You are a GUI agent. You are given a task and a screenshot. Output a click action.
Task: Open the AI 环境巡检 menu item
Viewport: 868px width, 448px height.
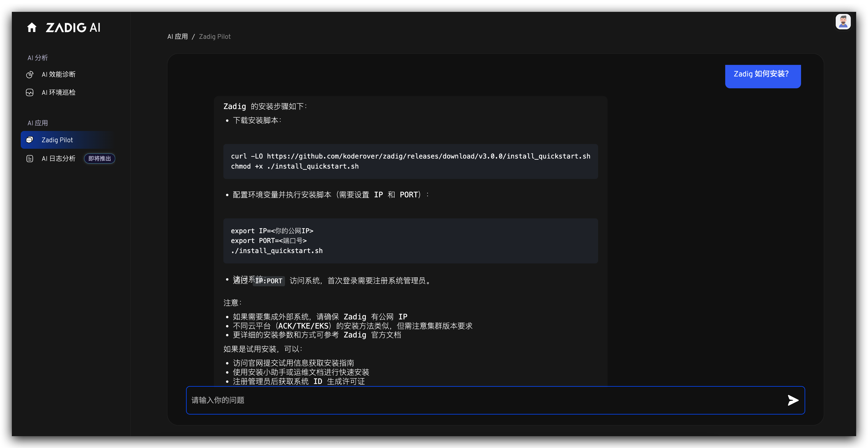pos(58,92)
